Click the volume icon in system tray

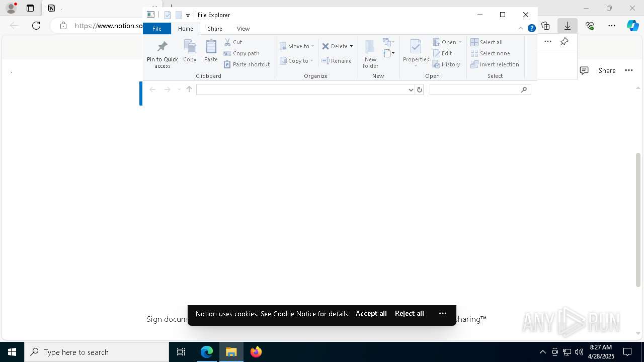(x=579, y=352)
